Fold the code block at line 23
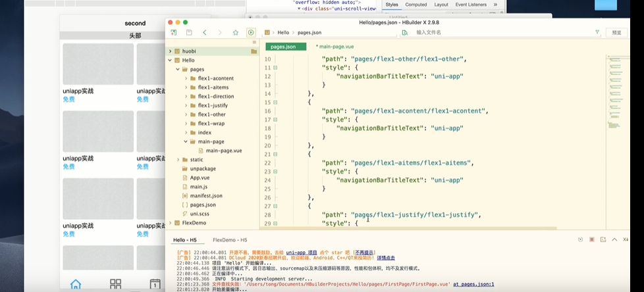 tap(275, 172)
